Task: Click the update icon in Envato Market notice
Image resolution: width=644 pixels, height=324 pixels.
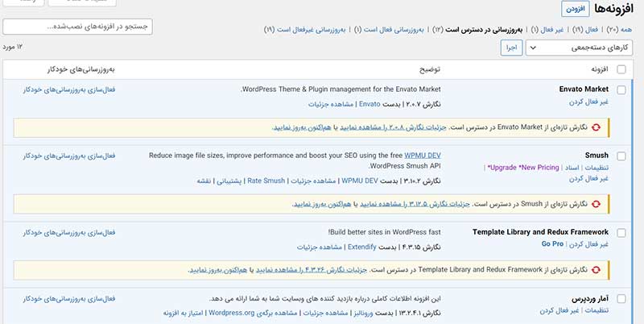Action: point(596,127)
